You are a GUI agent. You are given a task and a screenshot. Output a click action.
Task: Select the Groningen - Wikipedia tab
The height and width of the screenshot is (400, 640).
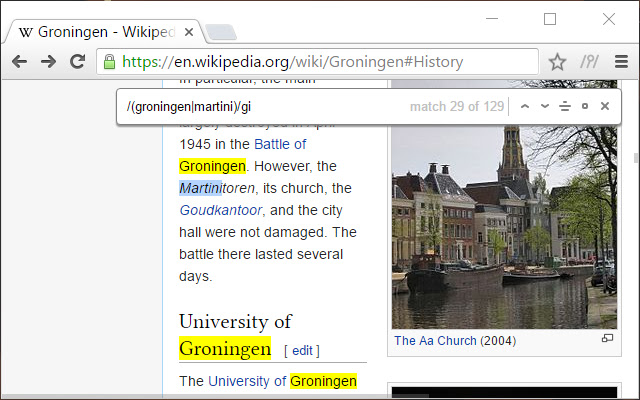click(x=102, y=31)
